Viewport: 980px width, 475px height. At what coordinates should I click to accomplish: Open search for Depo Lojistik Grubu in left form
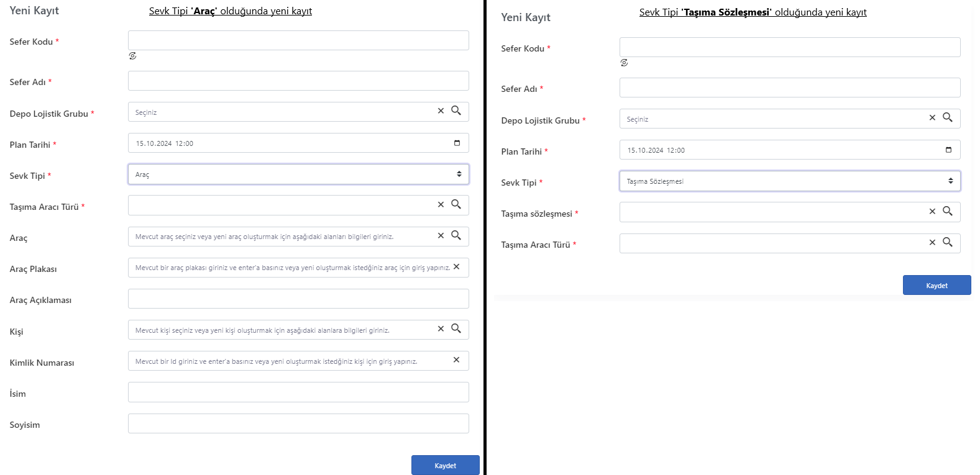[456, 111]
